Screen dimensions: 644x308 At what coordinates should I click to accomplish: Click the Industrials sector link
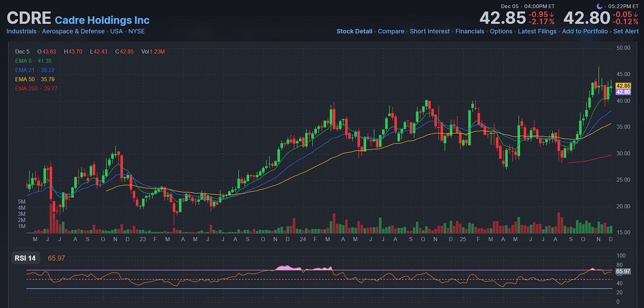tap(21, 31)
